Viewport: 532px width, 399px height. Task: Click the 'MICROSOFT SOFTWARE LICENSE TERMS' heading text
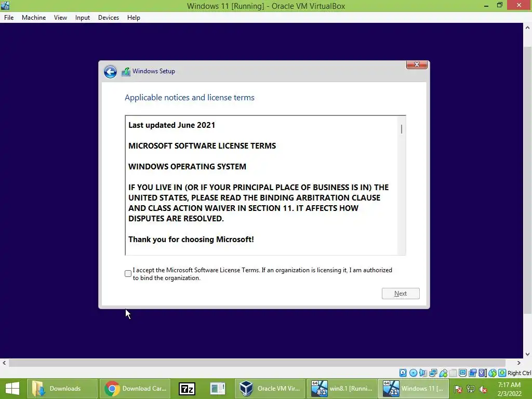tap(202, 146)
